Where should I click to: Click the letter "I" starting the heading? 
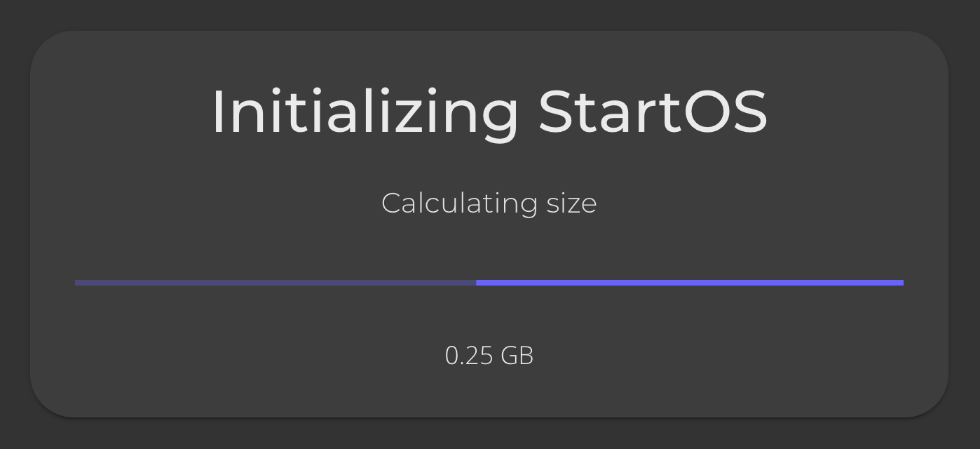coord(217,112)
